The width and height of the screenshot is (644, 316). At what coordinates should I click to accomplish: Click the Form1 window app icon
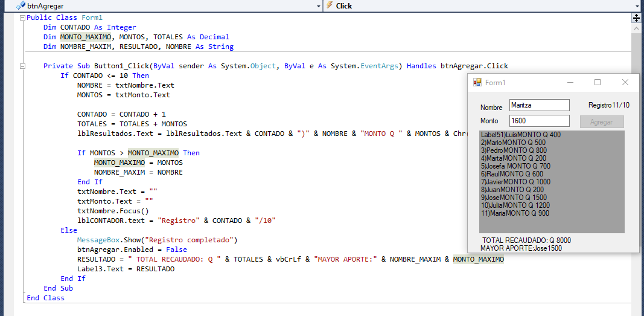(x=477, y=83)
